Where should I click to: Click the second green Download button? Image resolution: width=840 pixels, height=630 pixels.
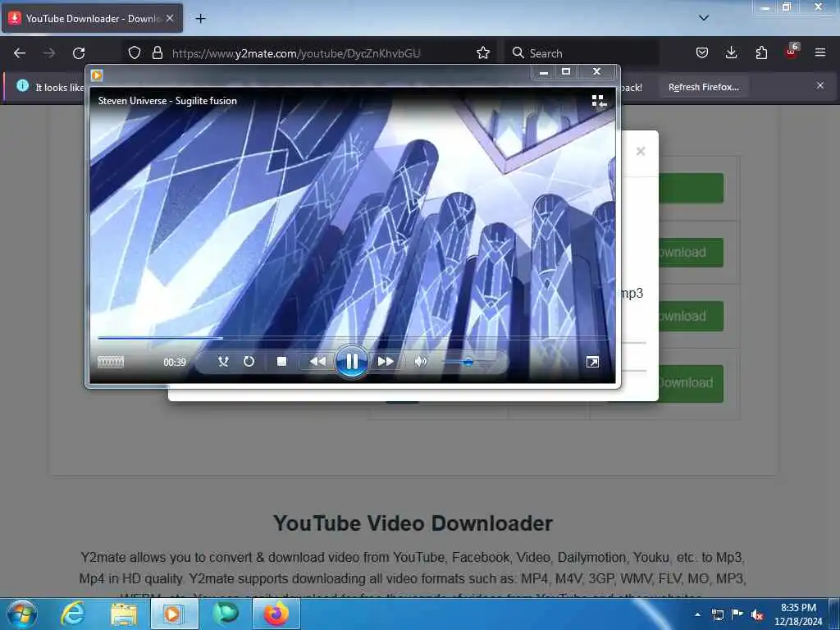pos(691,253)
